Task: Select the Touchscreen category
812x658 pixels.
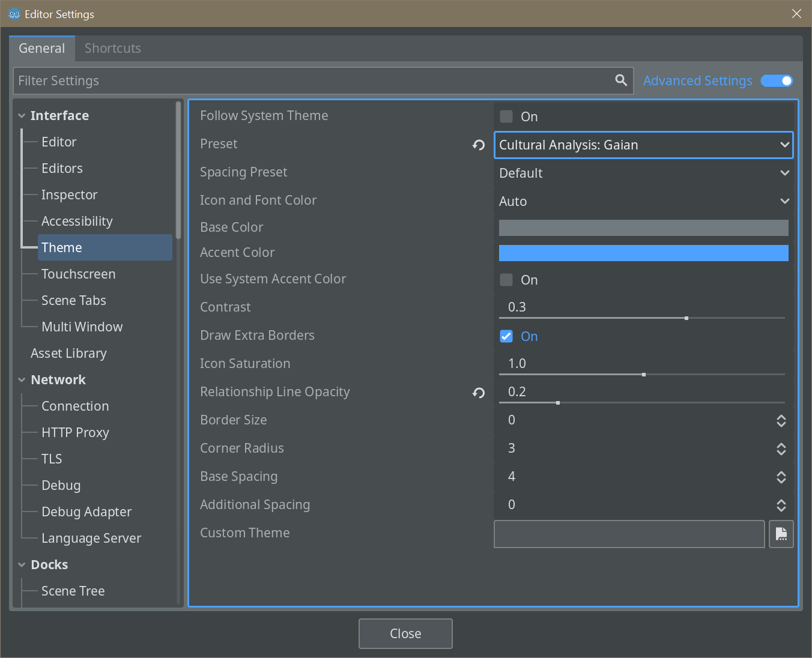Action: pyautogui.click(x=79, y=274)
